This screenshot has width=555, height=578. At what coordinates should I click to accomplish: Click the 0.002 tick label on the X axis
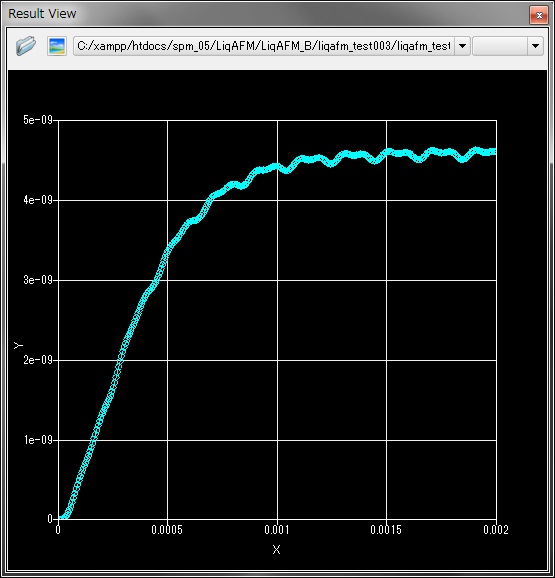496,530
